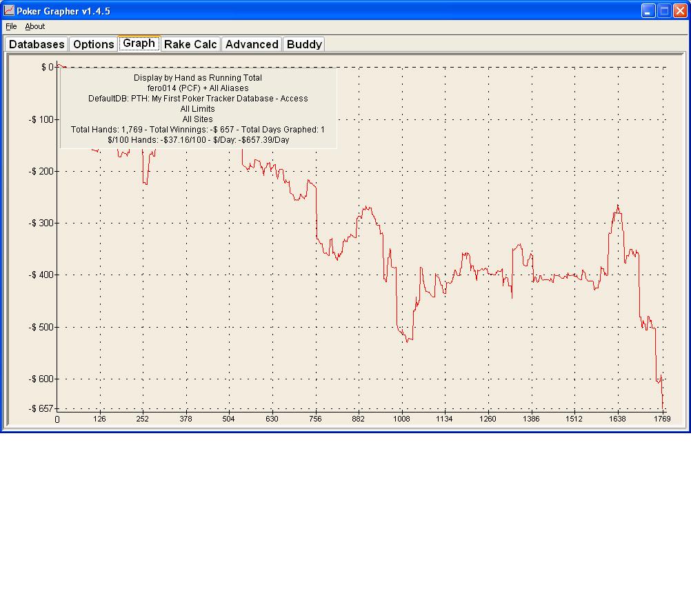691x616 pixels.
Task: Click the '-$ 100' y-axis label
Action: pos(41,119)
